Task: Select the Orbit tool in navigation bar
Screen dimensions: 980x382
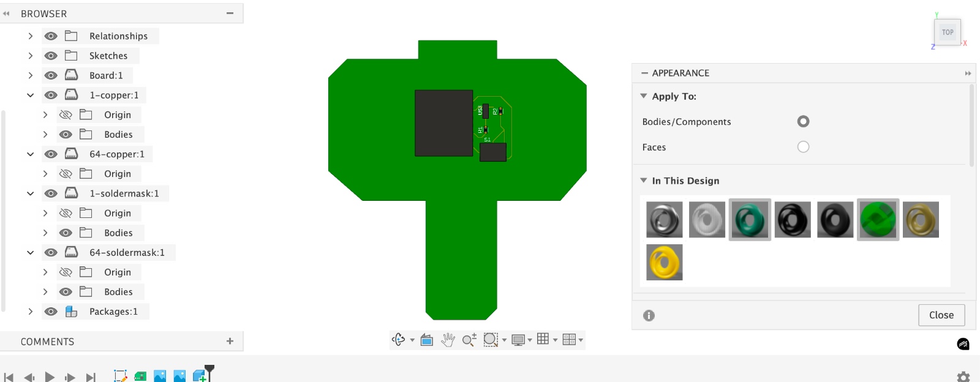Action: [399, 339]
